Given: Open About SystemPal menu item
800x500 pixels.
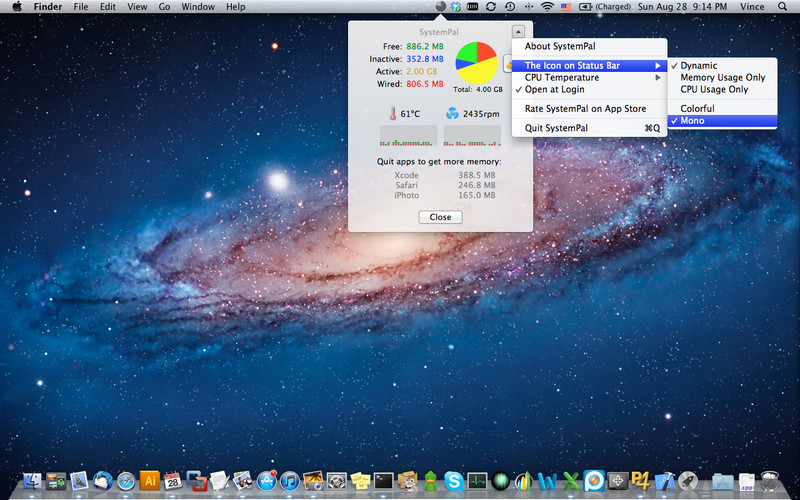Looking at the screenshot, I should pyautogui.click(x=589, y=46).
